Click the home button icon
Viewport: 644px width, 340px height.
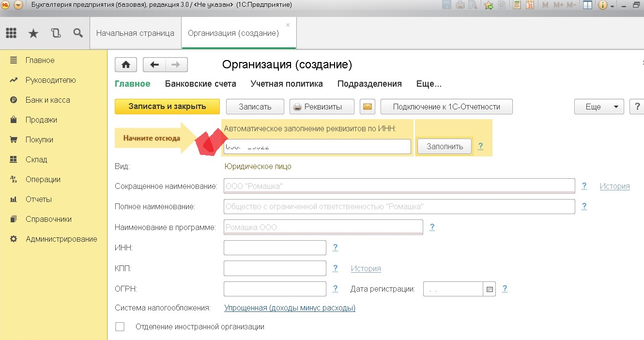click(125, 64)
